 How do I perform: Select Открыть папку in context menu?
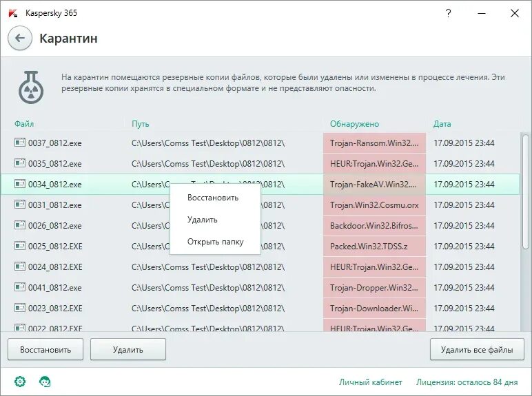point(215,242)
